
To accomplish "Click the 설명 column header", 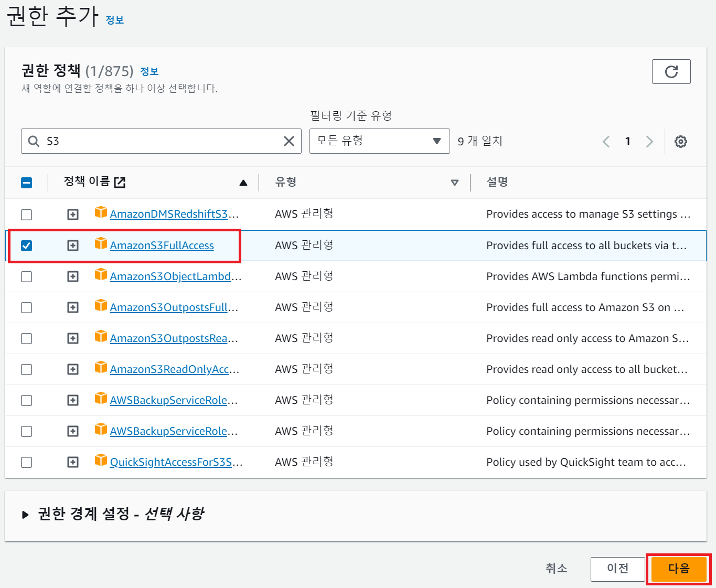I will [x=497, y=182].
